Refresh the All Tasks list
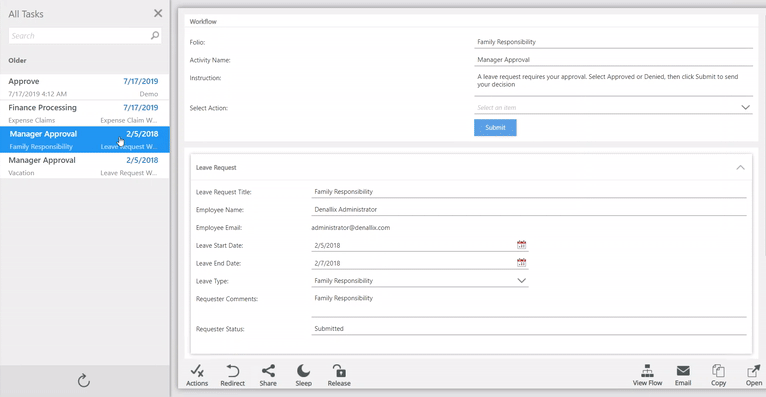 (x=84, y=380)
